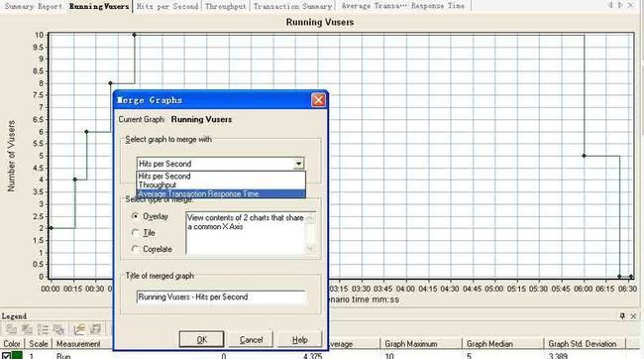Click the chart data point at 10 Vusers
Screen dimensions: 644x359
[135, 35]
